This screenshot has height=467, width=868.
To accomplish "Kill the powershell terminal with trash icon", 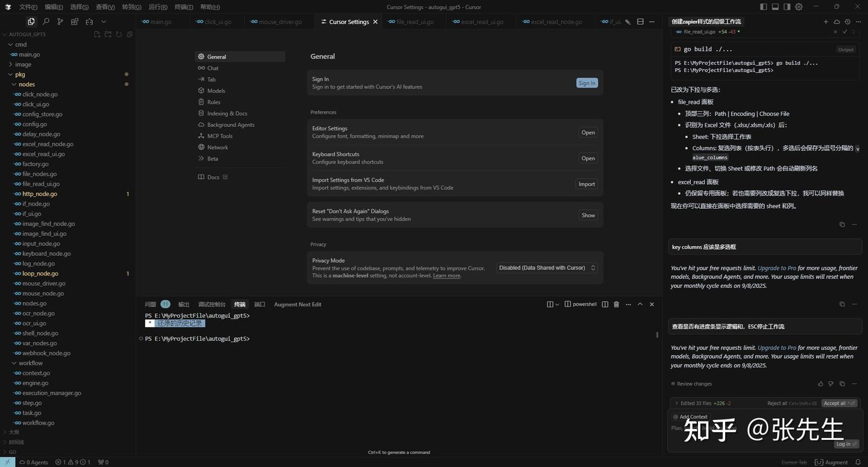I will (x=616, y=304).
